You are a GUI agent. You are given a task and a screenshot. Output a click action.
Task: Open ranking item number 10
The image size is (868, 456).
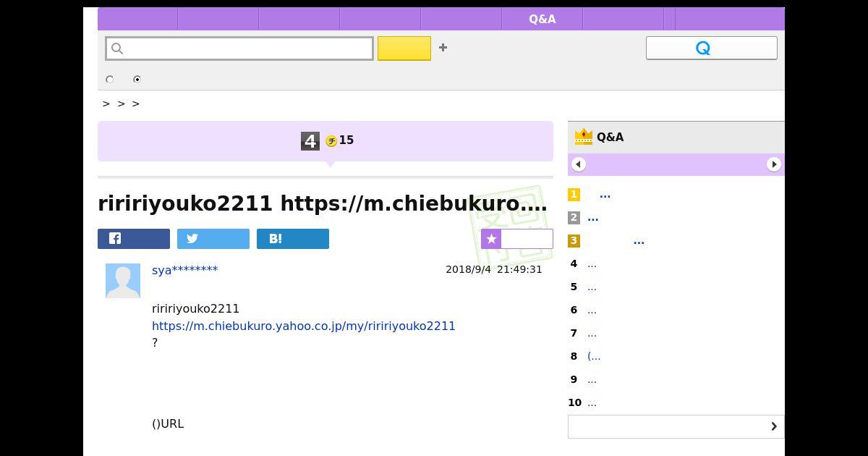tap(592, 403)
